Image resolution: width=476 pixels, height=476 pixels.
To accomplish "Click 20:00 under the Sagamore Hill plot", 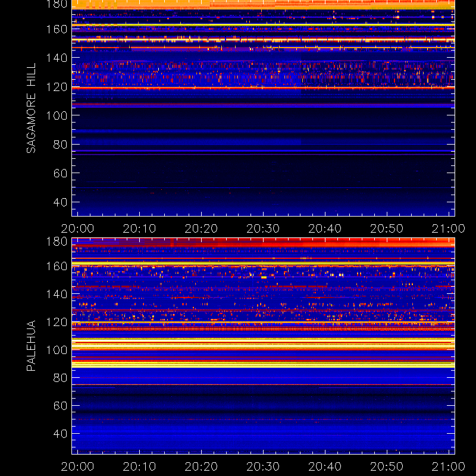I will (78, 228).
